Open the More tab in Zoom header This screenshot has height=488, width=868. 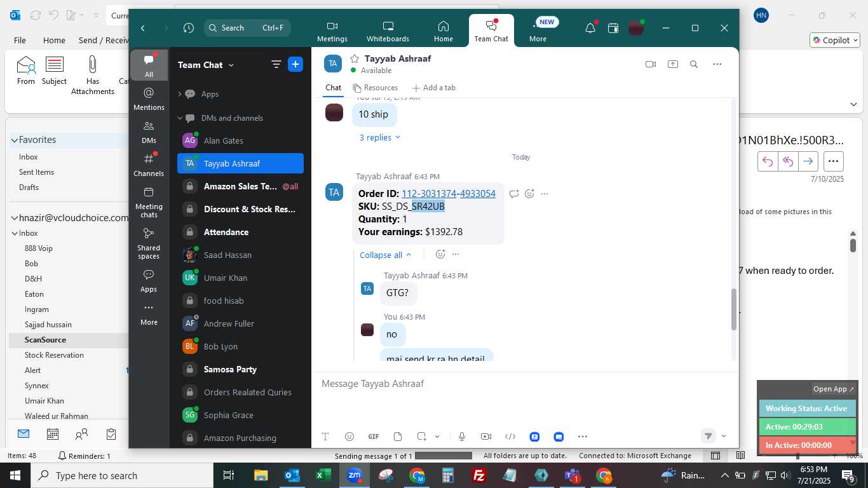pyautogui.click(x=538, y=31)
